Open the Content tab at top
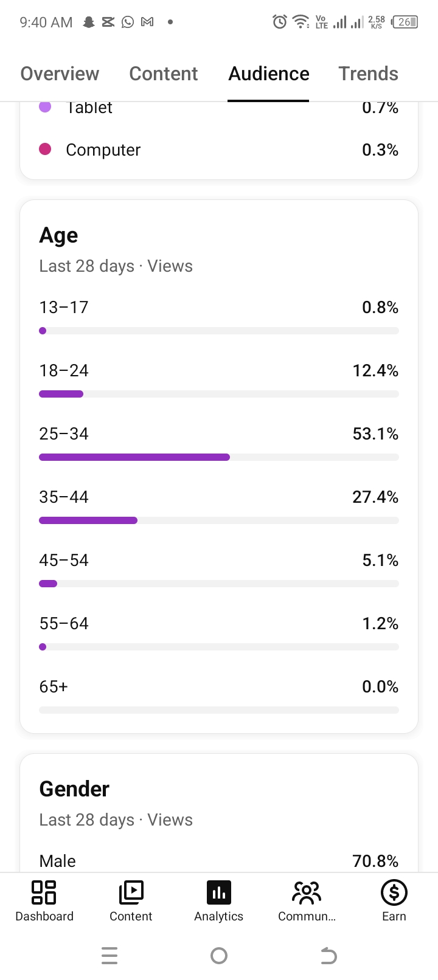 [x=164, y=74]
